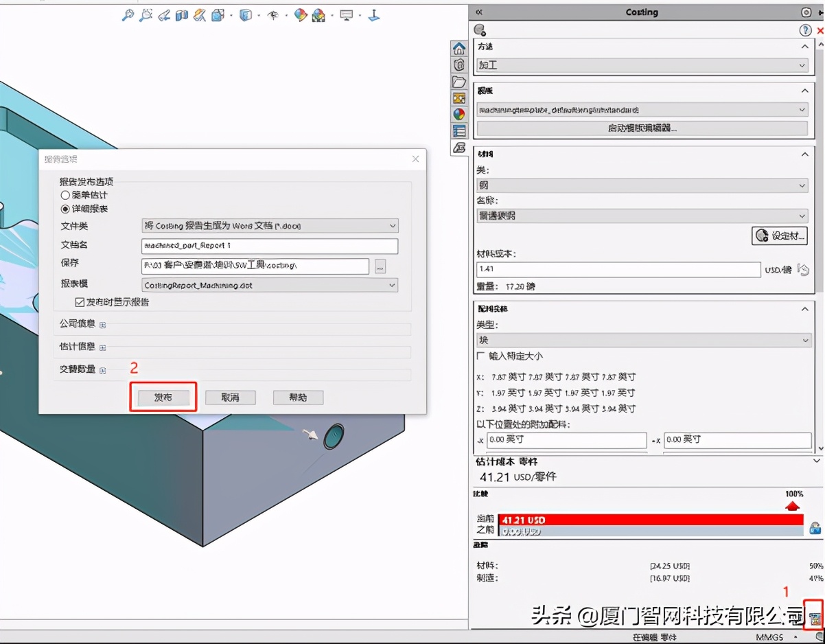Viewport: 825px width, 644px height.
Task: Click the Set Material button in Costing panel
Action: pyautogui.click(x=779, y=235)
